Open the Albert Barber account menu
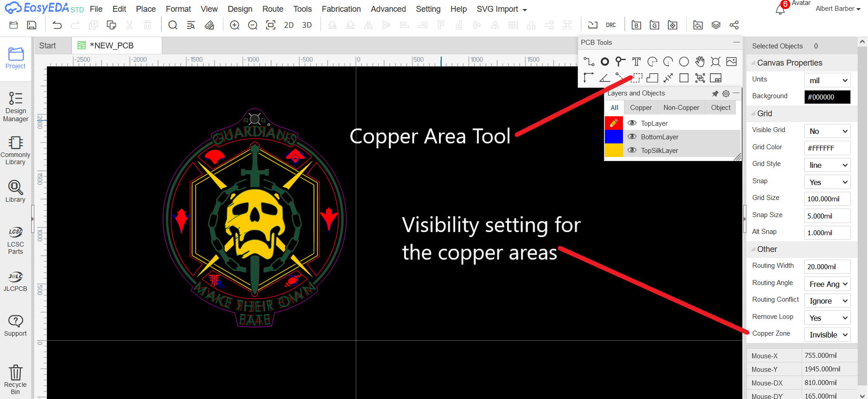The height and width of the screenshot is (399, 868). tap(838, 9)
